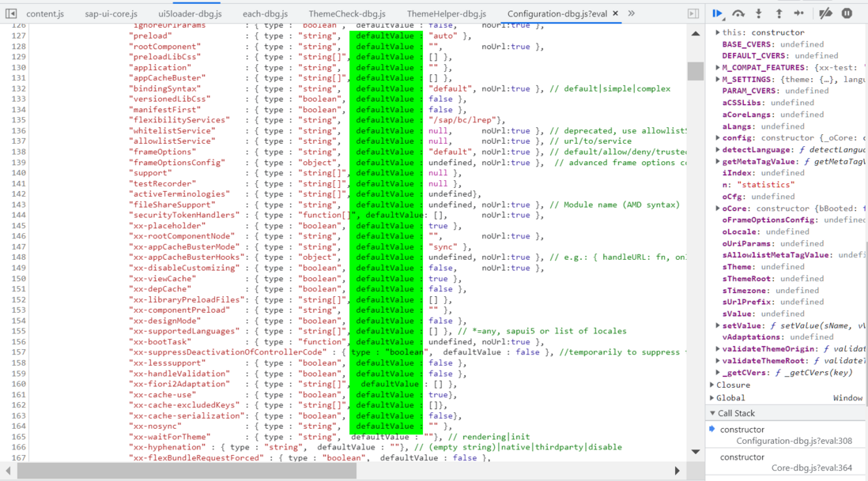Click the horizontal scrollbar thumb
Screen dimensions: 868x481
[x=187, y=471]
